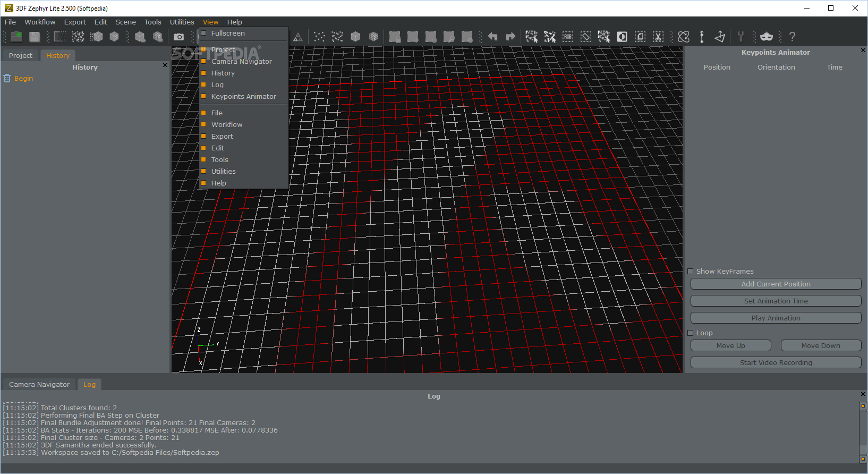Screen dimensions: 868x474
Task: Click Play Animation button
Action: click(776, 318)
